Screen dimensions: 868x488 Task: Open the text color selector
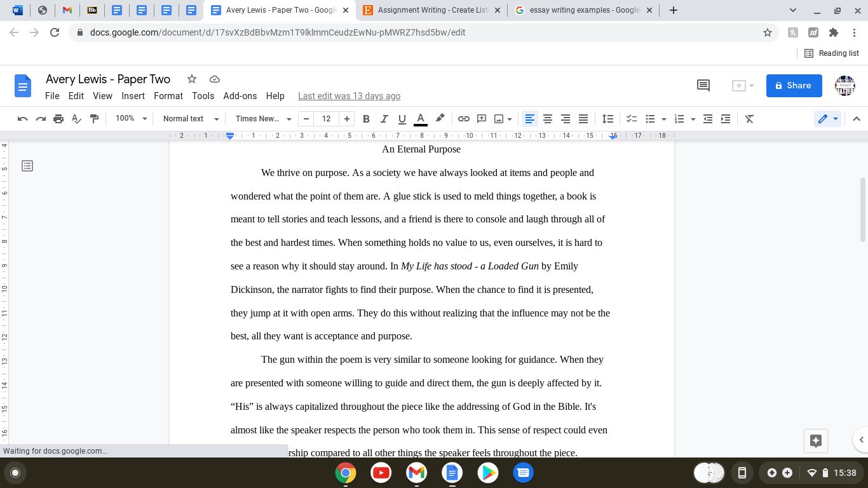[420, 119]
